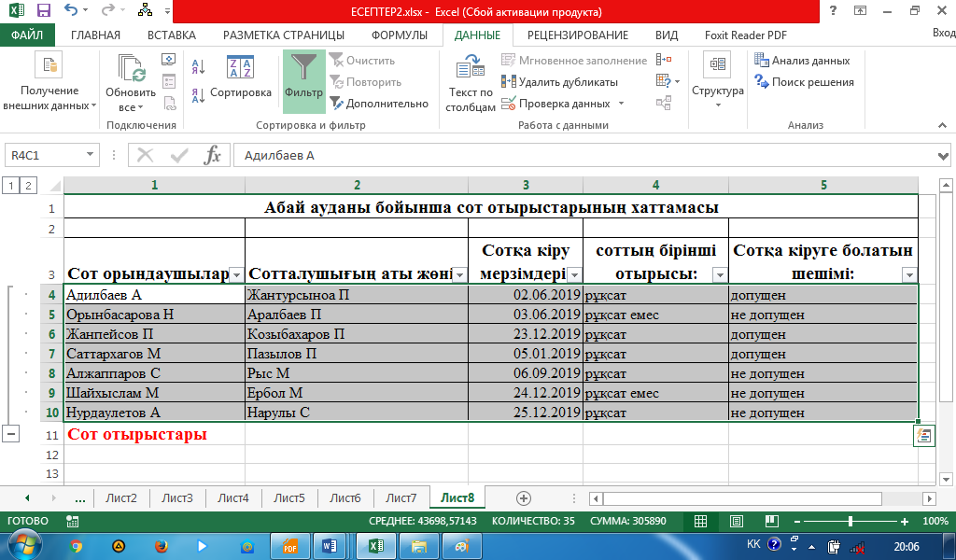Toggle the Фильтр filter button
This screenshot has width=956, height=560.
click(303, 83)
